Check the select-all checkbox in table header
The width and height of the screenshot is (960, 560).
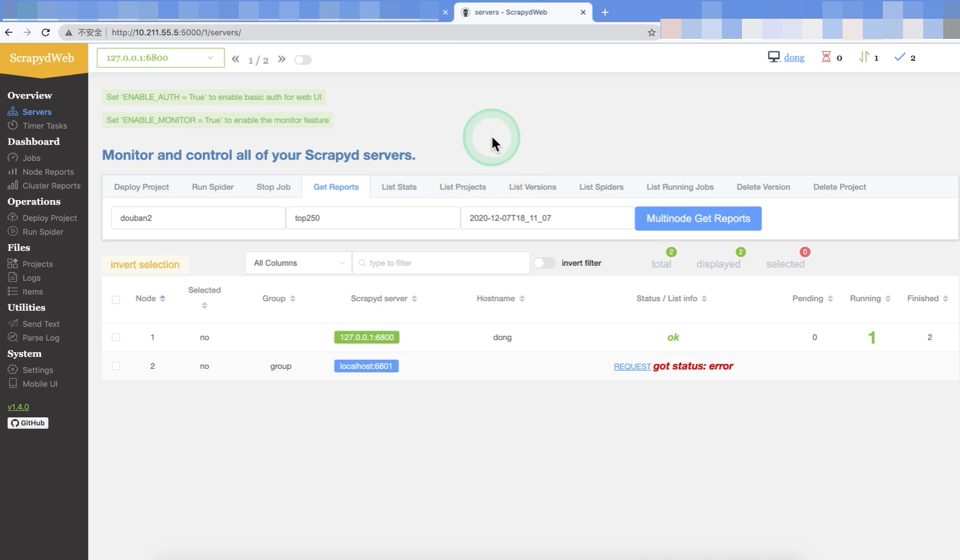[x=116, y=300]
